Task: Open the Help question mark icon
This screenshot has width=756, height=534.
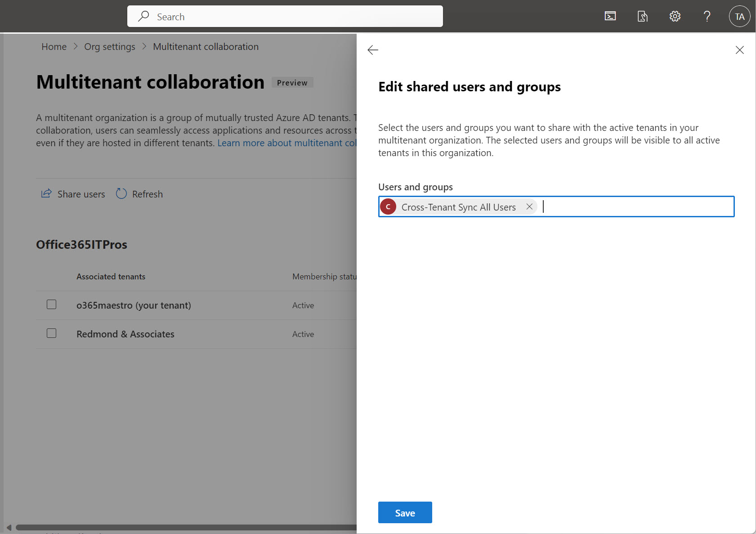Action: (707, 17)
